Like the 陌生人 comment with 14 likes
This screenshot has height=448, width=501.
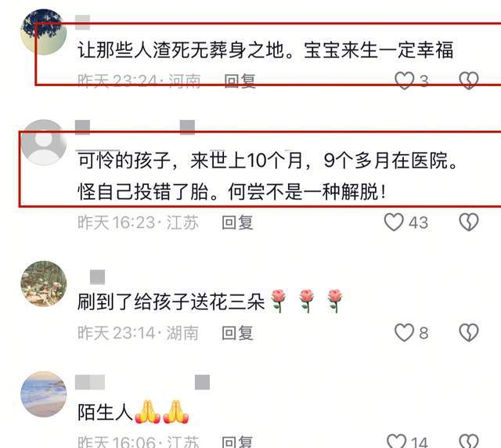point(397,441)
